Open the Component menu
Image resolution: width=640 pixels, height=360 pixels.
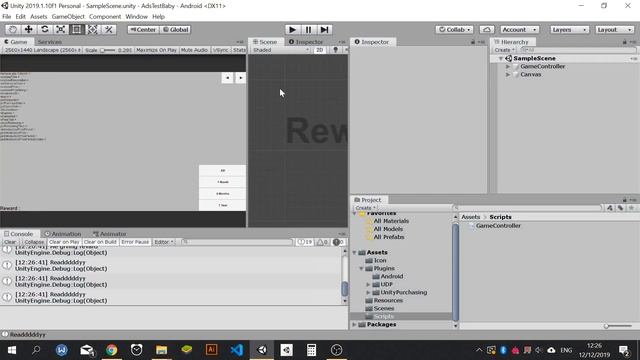coord(105,17)
